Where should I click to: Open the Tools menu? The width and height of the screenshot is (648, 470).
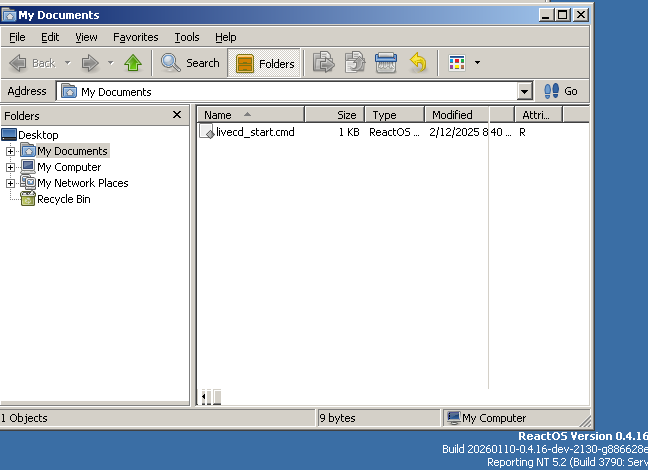point(187,37)
